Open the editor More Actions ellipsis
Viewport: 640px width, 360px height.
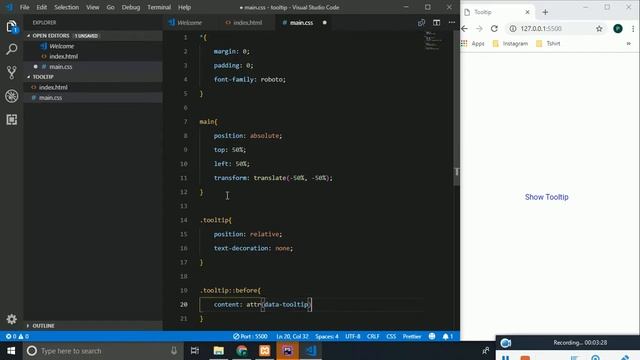(451, 22)
